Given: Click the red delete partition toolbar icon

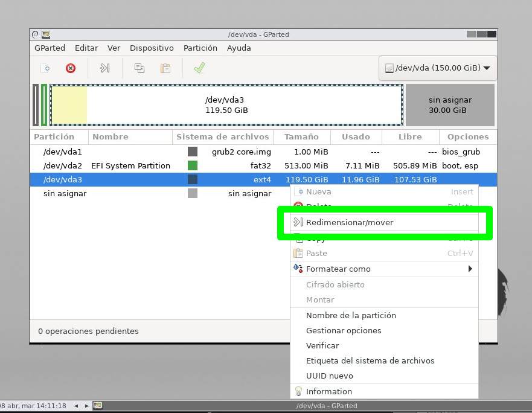Looking at the screenshot, I should [71, 68].
